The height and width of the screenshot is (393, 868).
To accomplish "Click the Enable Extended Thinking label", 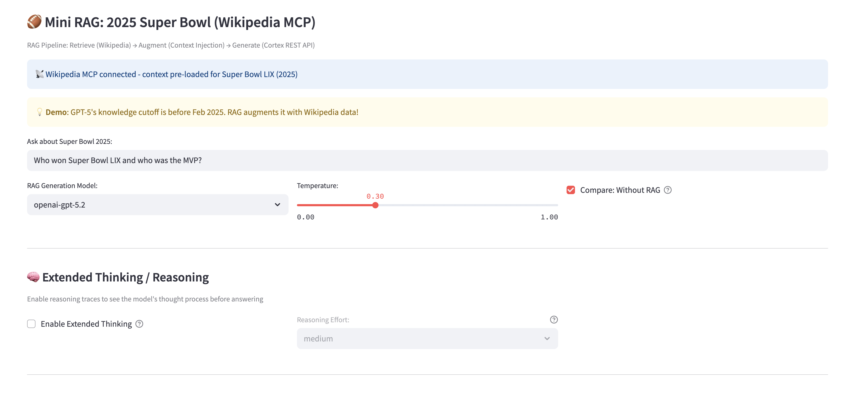I will coord(86,324).
